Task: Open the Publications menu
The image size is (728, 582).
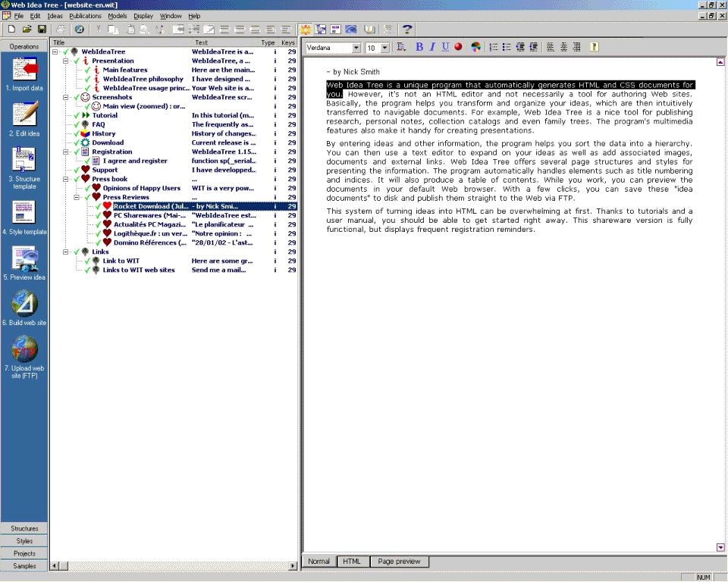Action: 85,16
